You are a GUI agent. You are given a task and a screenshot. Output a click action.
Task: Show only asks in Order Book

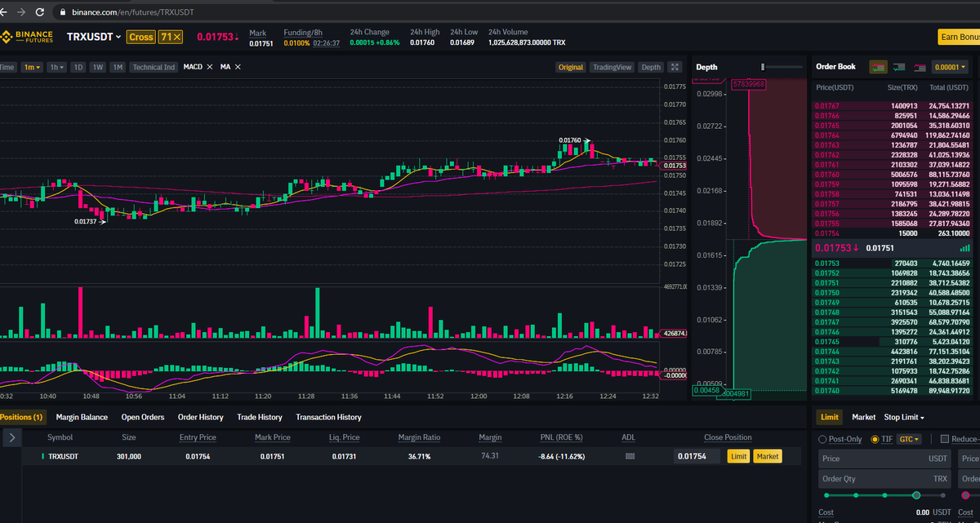920,67
